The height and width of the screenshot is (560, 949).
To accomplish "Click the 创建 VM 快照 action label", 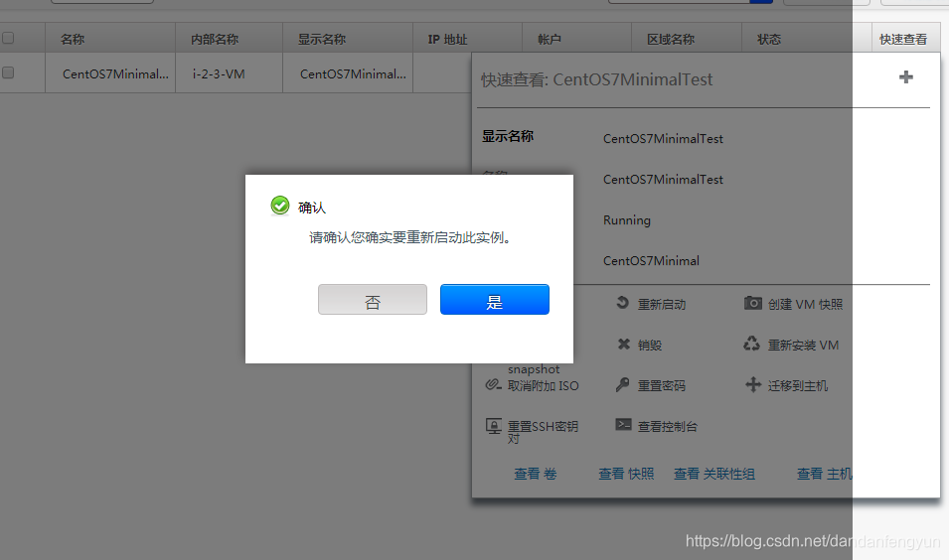I will [x=805, y=304].
